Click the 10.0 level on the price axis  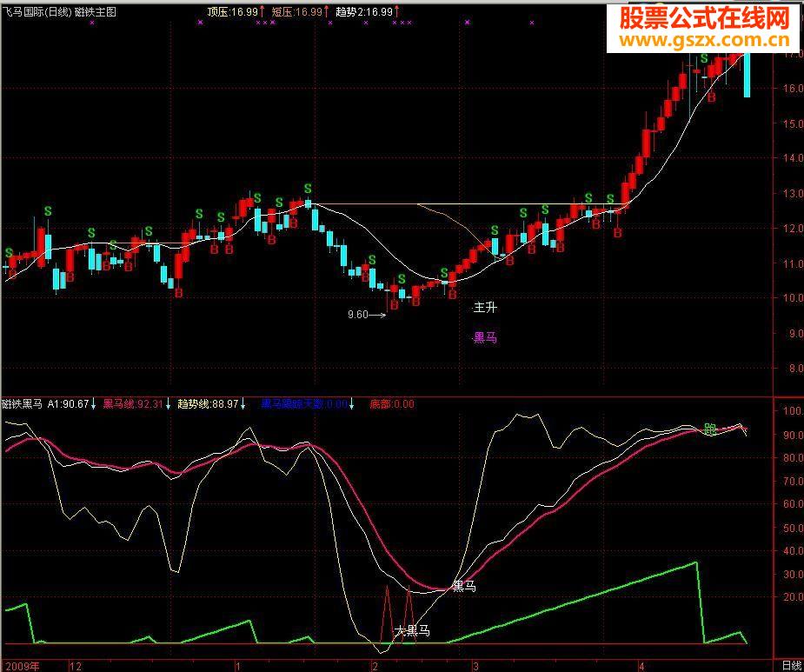[x=793, y=297]
